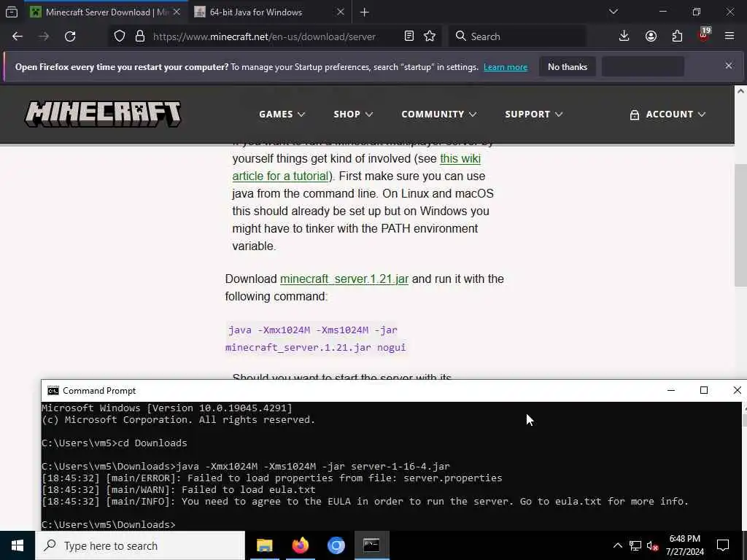
Task: Expand the SHOP menu
Action: pyautogui.click(x=352, y=114)
